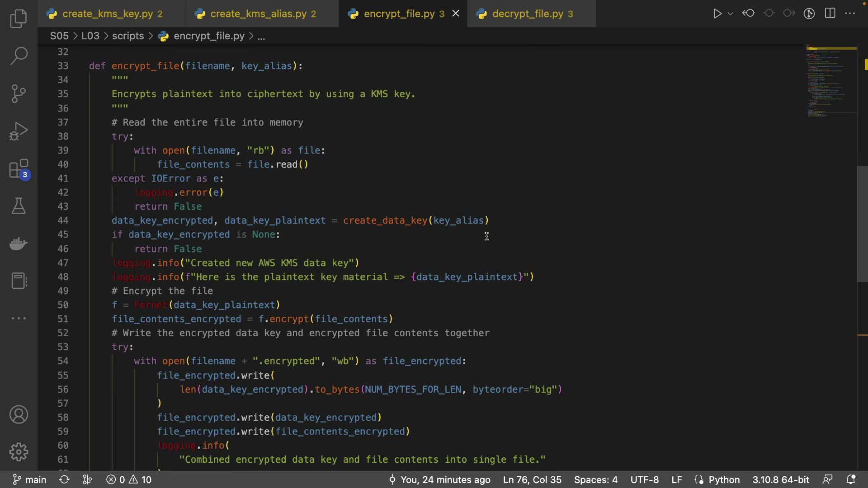Image resolution: width=868 pixels, height=488 pixels.
Task: Open the Accounts icon
Action: [x=19, y=415]
